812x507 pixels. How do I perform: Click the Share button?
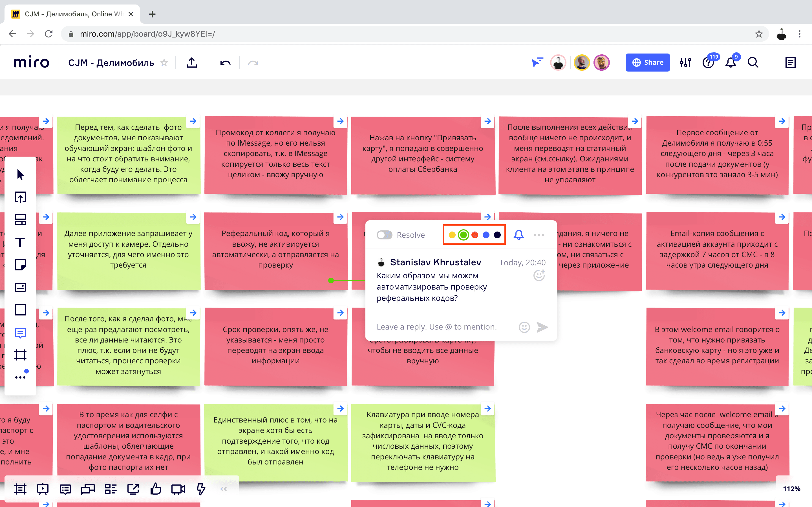point(648,63)
